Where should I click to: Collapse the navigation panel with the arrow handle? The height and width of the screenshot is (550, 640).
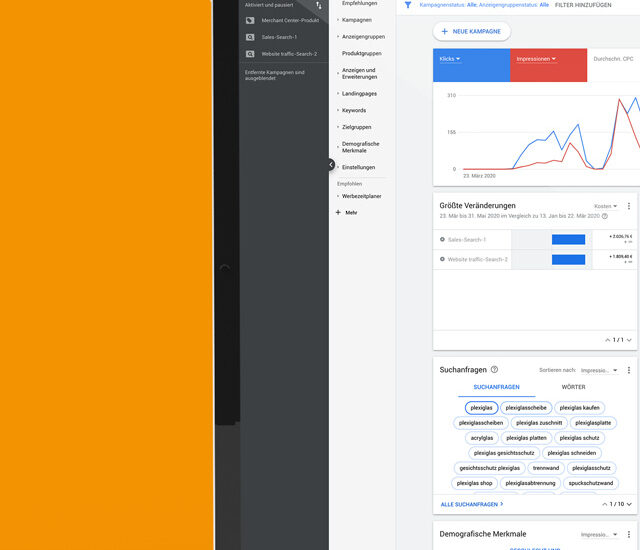[x=331, y=164]
